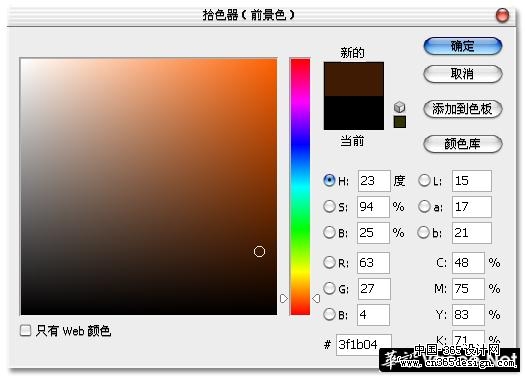Click the left hue slider arrow
The image size is (525, 377).
tap(284, 298)
